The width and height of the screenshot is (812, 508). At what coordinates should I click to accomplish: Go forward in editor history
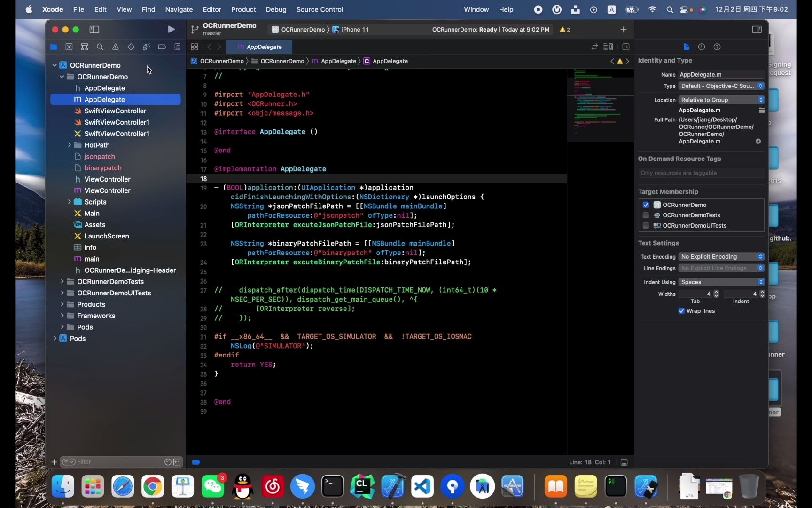coord(219,47)
